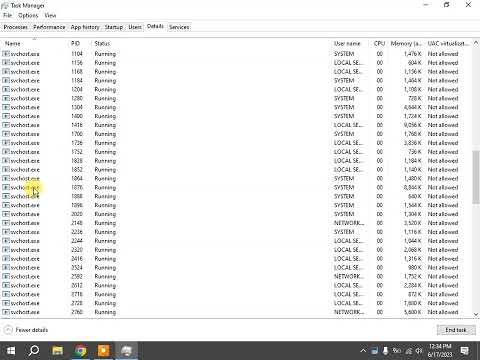The image size is (480, 360).
Task: Click the icon of svchost.exe PID 1156
Action: [x=6, y=63]
